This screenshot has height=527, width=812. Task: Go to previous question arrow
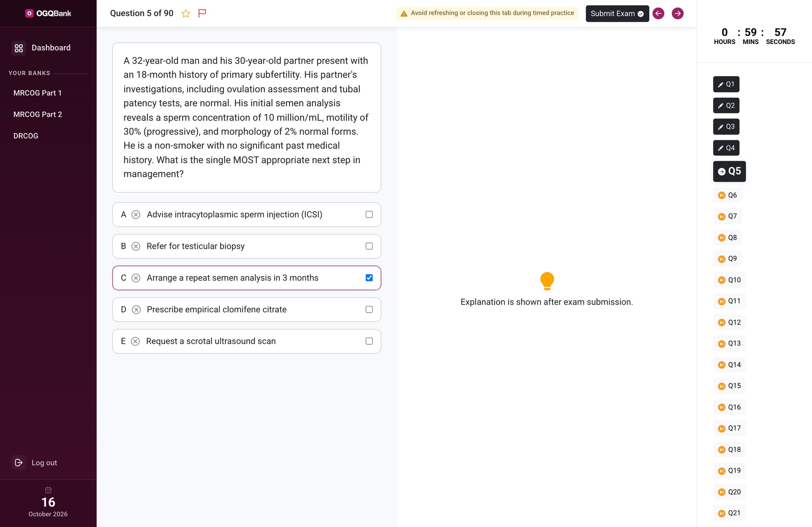pyautogui.click(x=658, y=13)
